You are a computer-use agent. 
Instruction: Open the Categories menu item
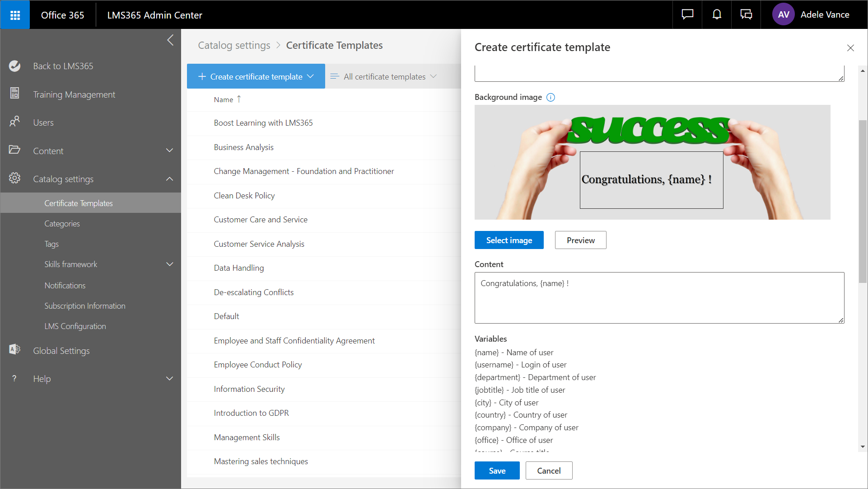tap(62, 224)
